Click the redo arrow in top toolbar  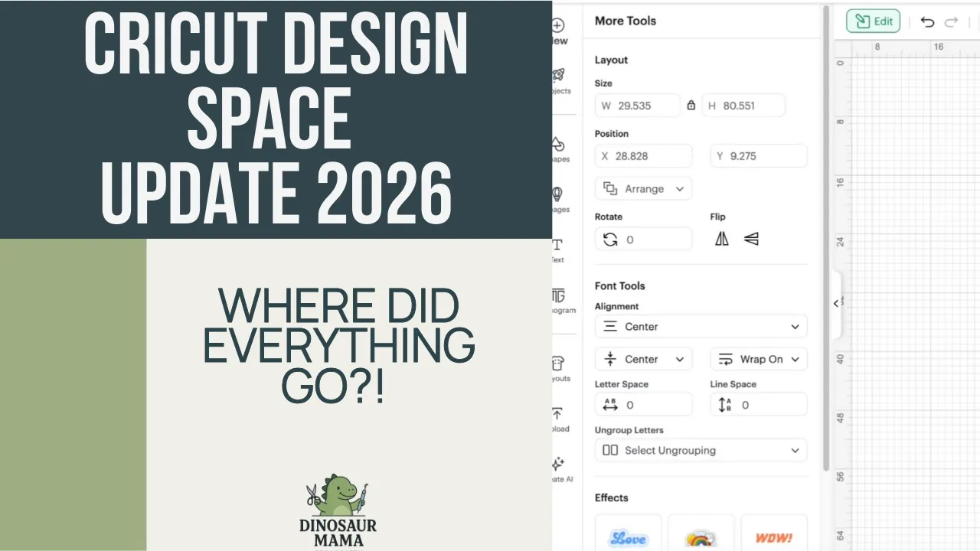(951, 21)
